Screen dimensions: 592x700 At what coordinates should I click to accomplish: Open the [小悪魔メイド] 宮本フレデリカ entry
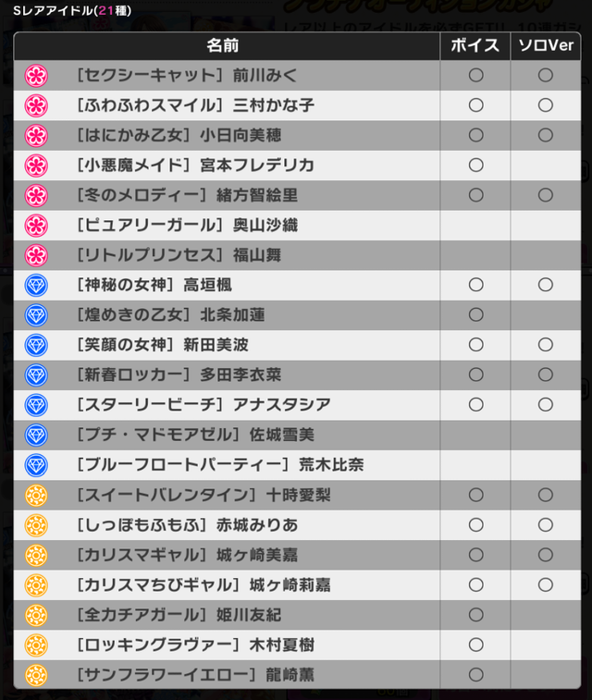point(196,165)
